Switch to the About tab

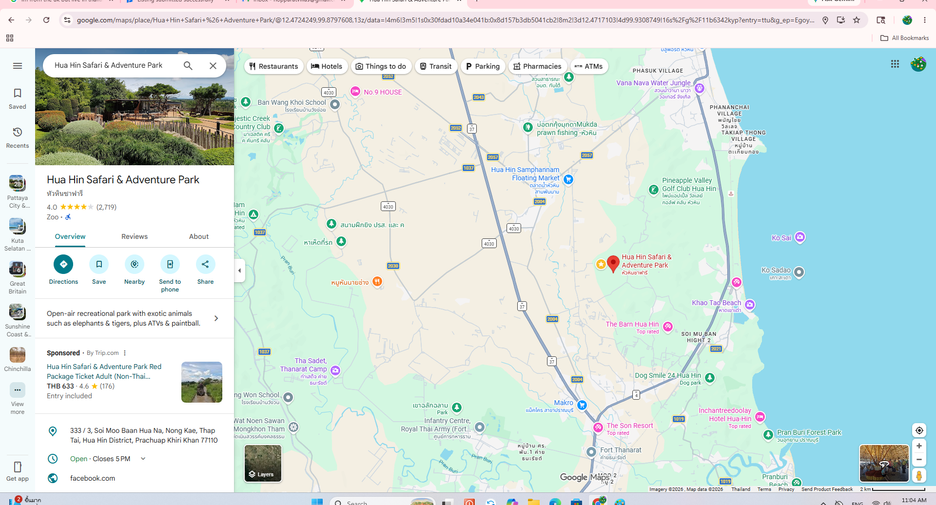pyautogui.click(x=199, y=236)
